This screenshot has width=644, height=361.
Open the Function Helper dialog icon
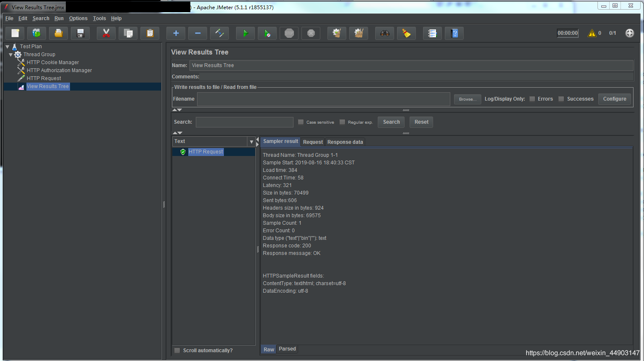(433, 33)
